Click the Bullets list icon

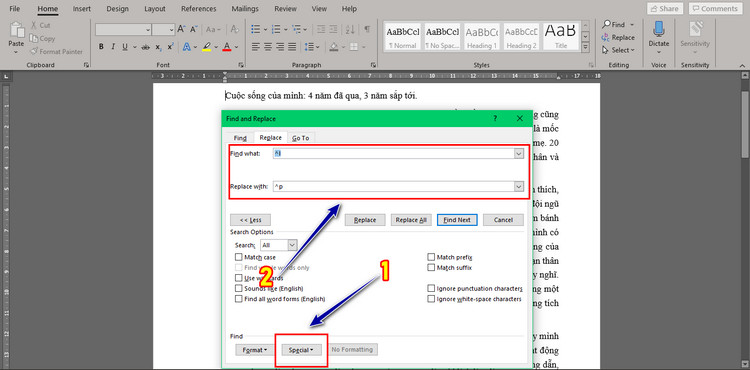tap(256, 29)
